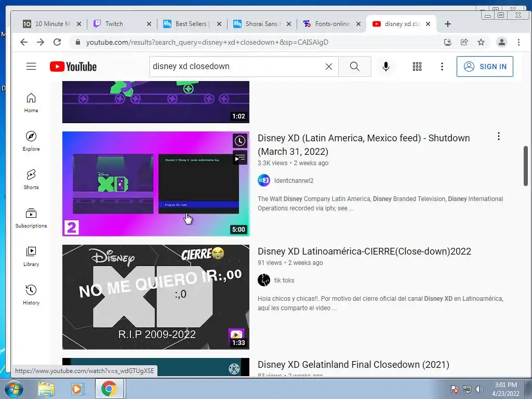Click the network icon in system tray

pos(467,389)
